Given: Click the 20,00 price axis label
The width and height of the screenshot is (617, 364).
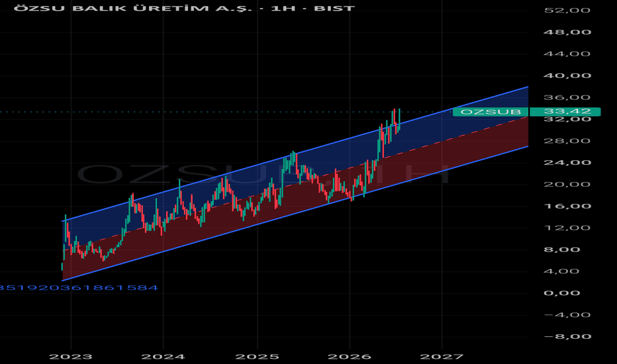Looking at the screenshot, I should [567, 184].
